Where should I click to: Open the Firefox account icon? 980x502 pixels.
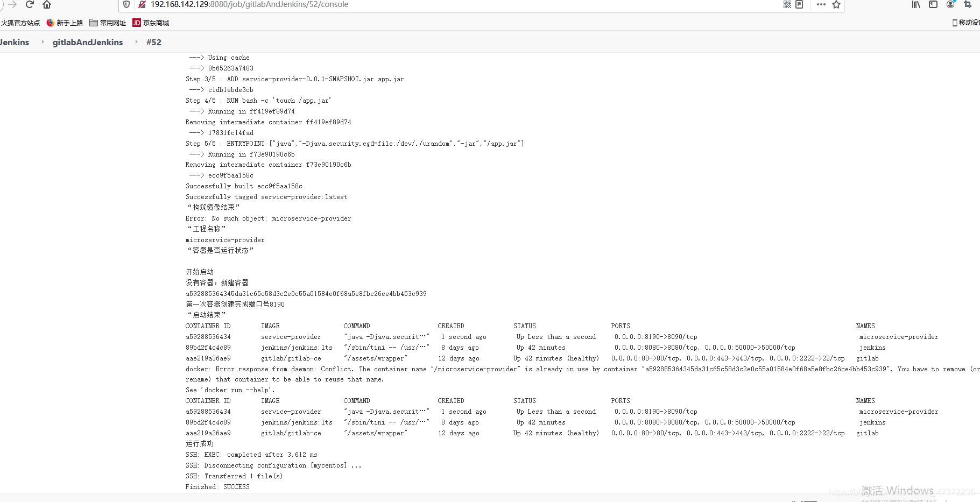point(950,4)
